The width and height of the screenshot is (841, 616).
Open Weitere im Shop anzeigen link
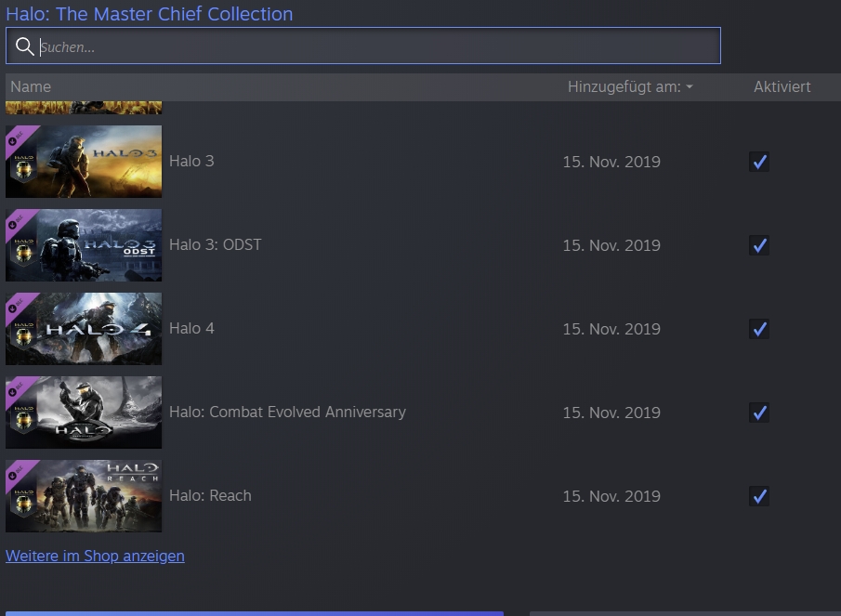[x=95, y=556]
